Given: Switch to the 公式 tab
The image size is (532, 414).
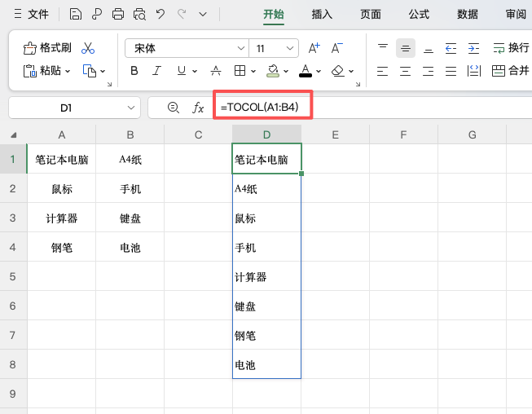Looking at the screenshot, I should pos(419,14).
